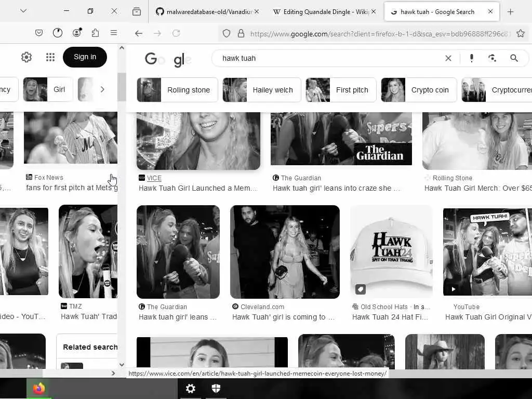
Task: Open a new tab with plus button
Action: click(x=510, y=12)
